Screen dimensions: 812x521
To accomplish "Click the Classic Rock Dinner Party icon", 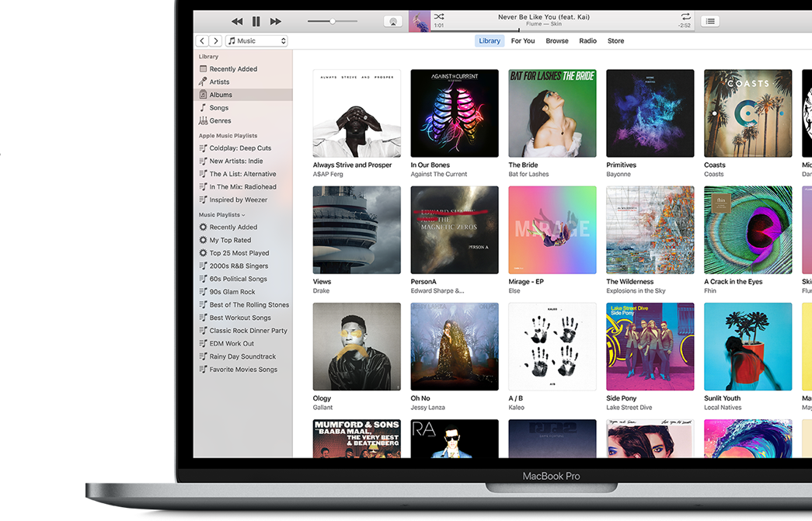I will [203, 331].
